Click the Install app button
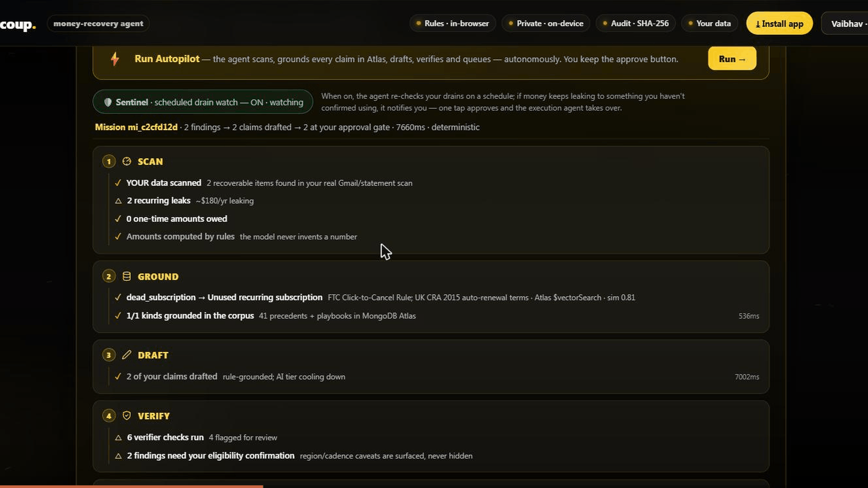The width and height of the screenshot is (868, 488). point(779,23)
